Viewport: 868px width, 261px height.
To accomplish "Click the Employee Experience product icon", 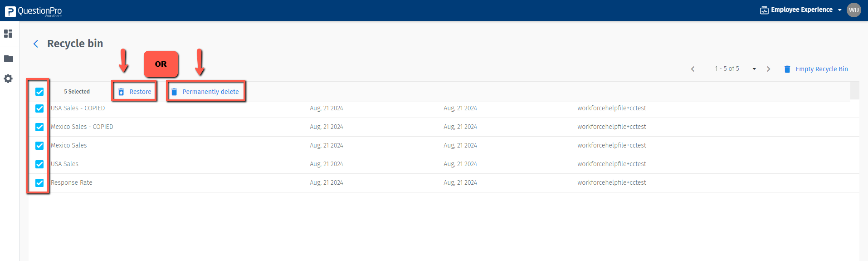I will [x=764, y=10].
